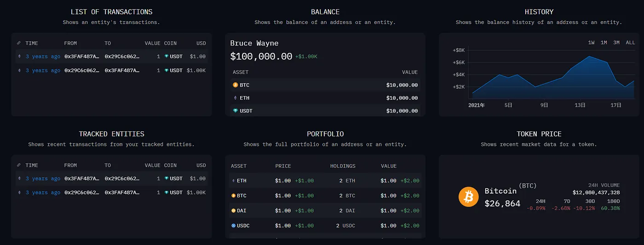Click the USDT icon in Balance assets
644x245 pixels.
click(235, 111)
